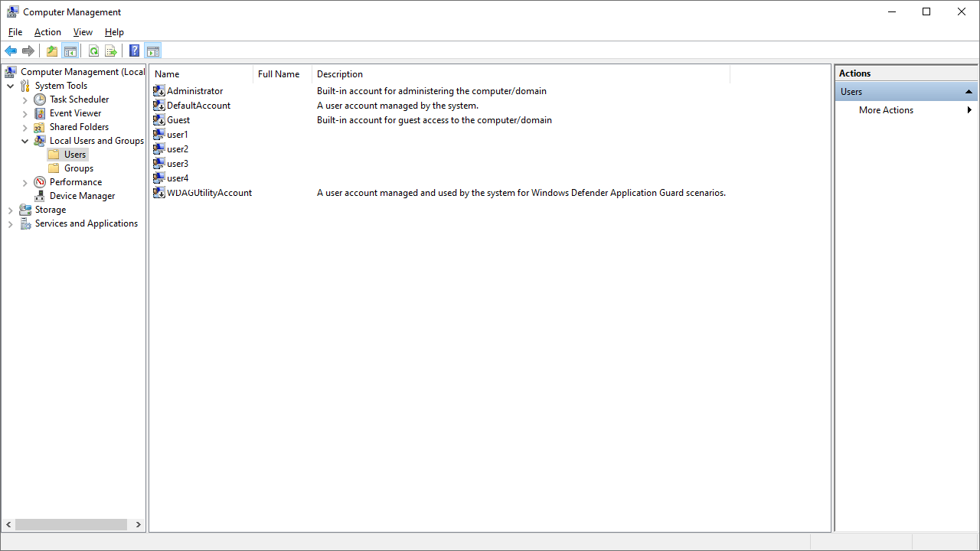
Task: Select the Groups folder in tree
Action: click(79, 168)
